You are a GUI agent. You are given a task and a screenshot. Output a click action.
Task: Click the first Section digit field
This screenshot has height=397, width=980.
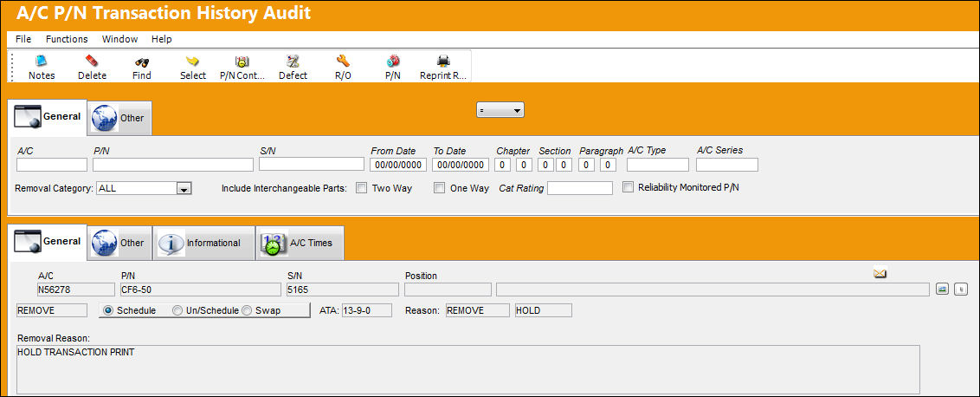pos(545,165)
